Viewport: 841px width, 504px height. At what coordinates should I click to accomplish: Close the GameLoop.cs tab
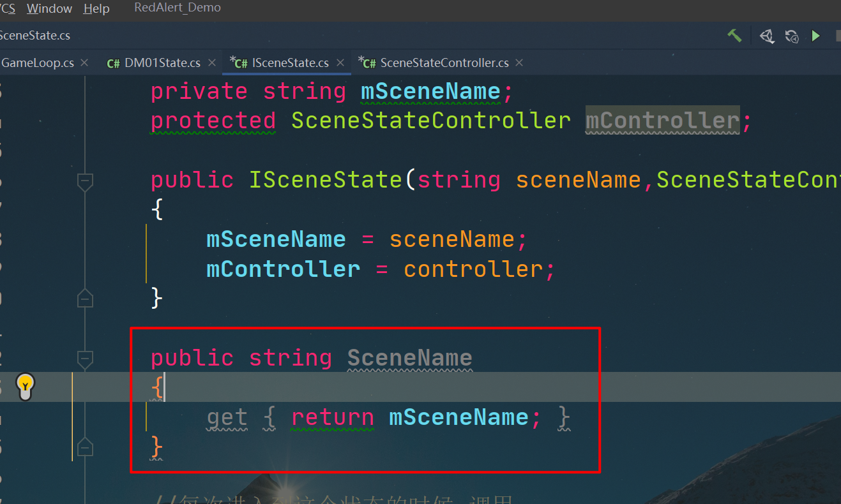[x=85, y=63]
